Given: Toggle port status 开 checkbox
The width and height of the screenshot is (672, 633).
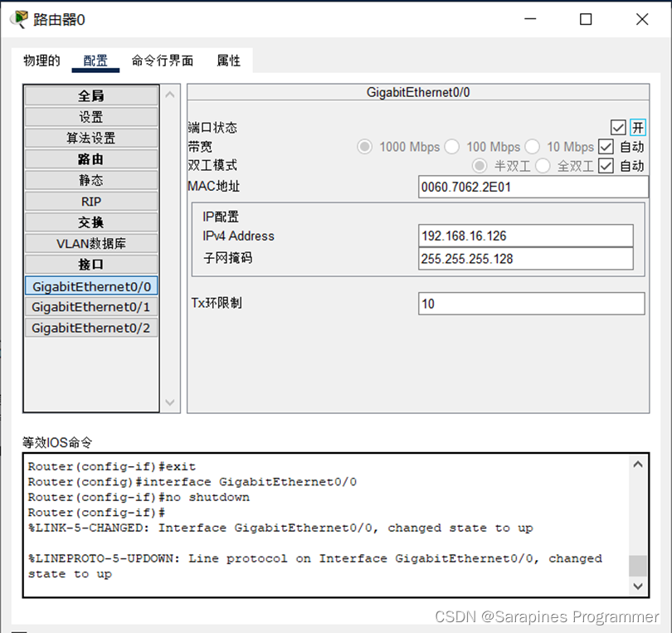Looking at the screenshot, I should (x=618, y=127).
